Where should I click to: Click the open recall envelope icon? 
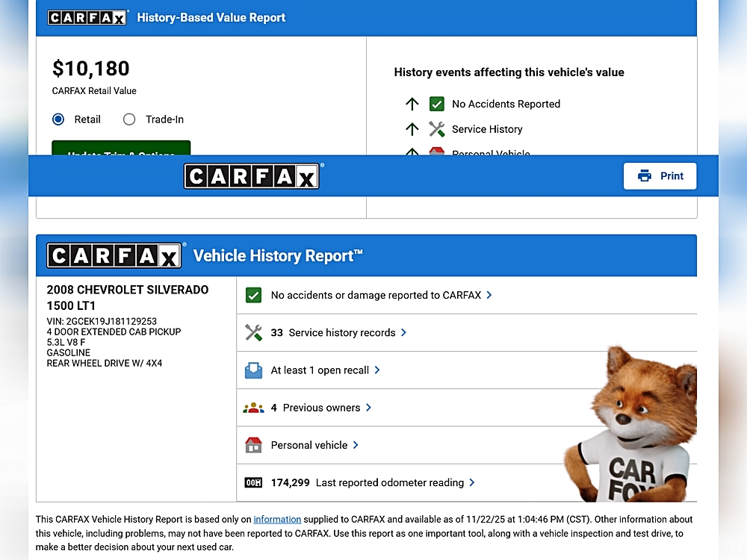coord(254,370)
